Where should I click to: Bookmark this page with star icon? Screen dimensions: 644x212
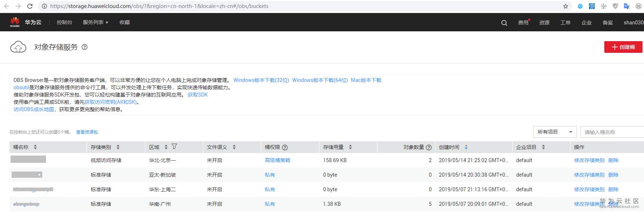[566, 6]
